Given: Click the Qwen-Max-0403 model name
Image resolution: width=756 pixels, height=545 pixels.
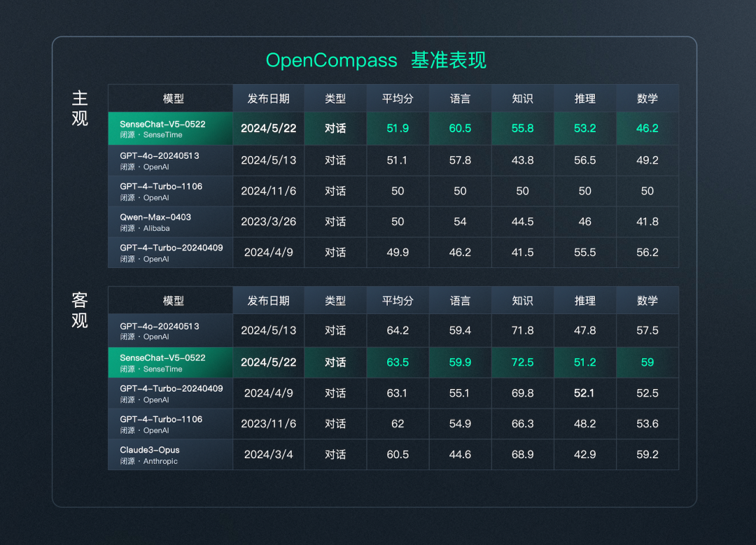Looking at the screenshot, I should [x=155, y=218].
